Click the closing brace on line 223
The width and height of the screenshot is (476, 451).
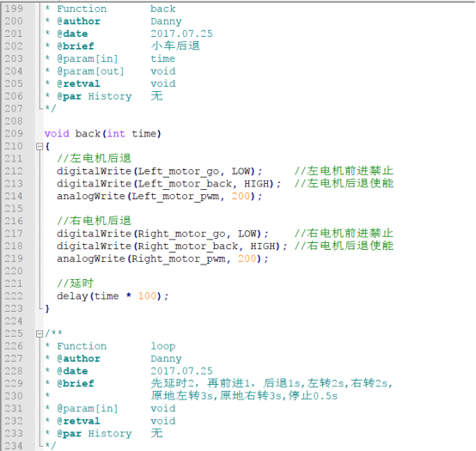click(46, 308)
